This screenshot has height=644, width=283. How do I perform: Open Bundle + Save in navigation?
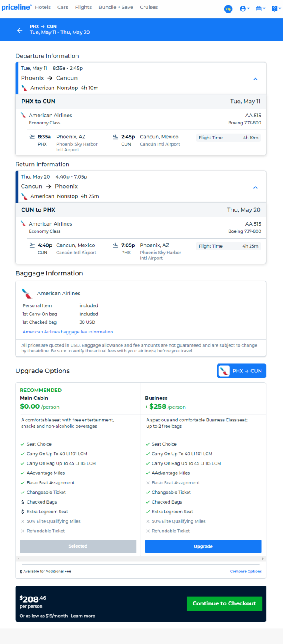coord(116,7)
